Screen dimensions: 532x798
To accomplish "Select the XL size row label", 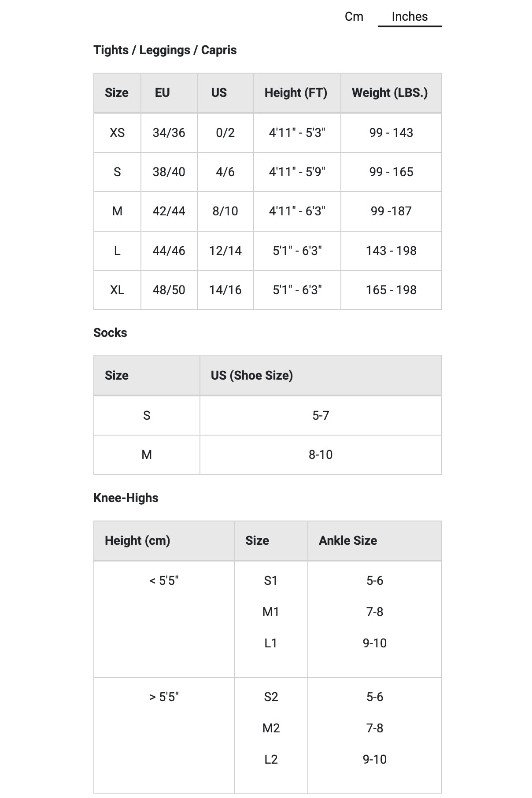I will pyautogui.click(x=117, y=290).
